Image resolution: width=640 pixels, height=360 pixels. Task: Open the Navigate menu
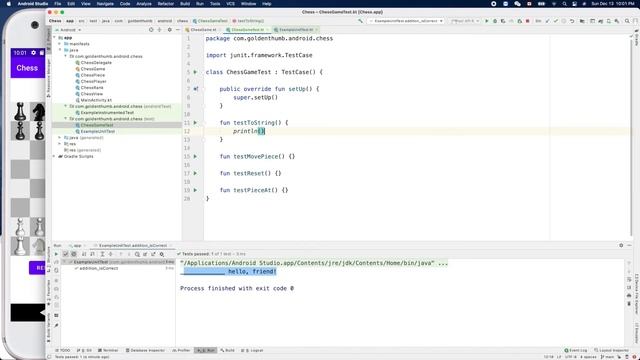pos(105,4)
